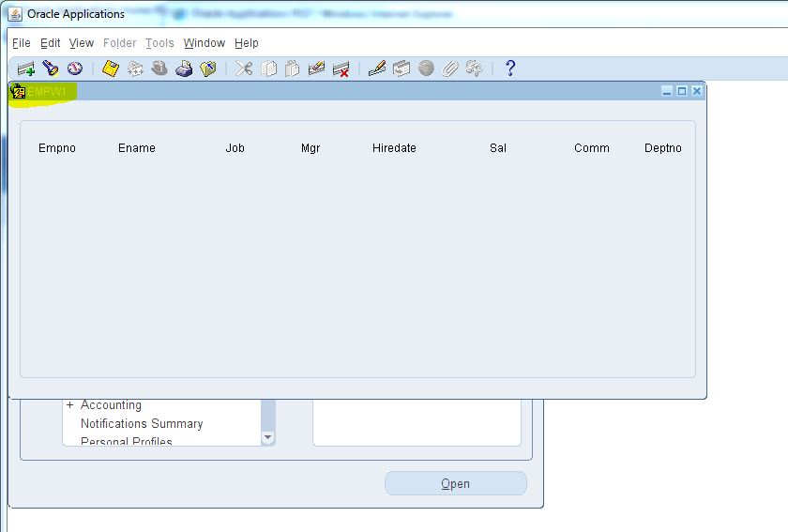Viewport: 788px width, 532px height.
Task: Click the Folder Tools icon
Action: tap(474, 68)
